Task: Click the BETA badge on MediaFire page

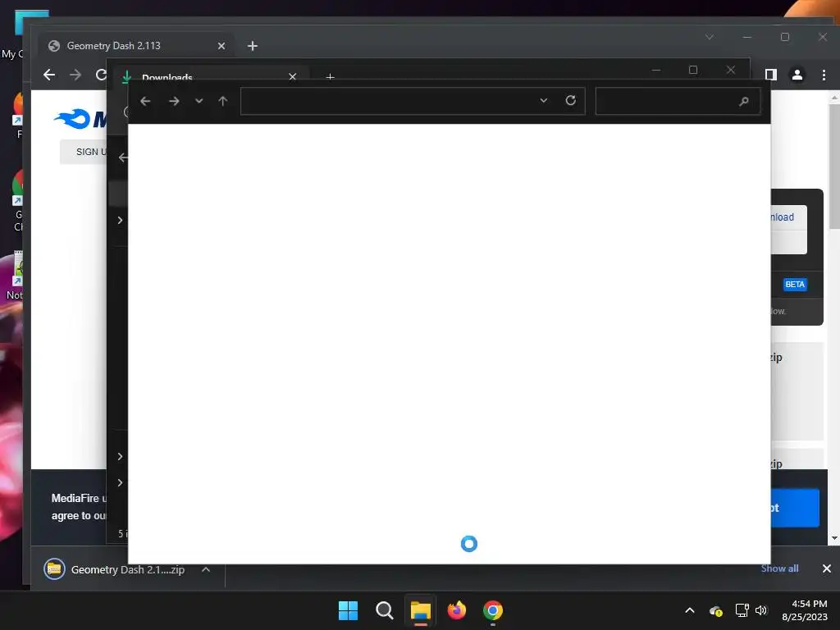Action: [794, 285]
